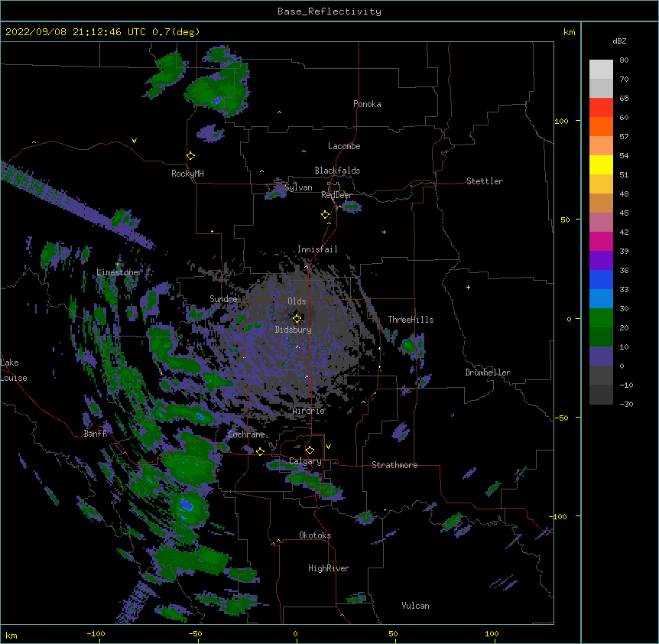Image resolution: width=659 pixels, height=644 pixels.
Task: Click the Didsbury town label
Action: click(x=294, y=330)
